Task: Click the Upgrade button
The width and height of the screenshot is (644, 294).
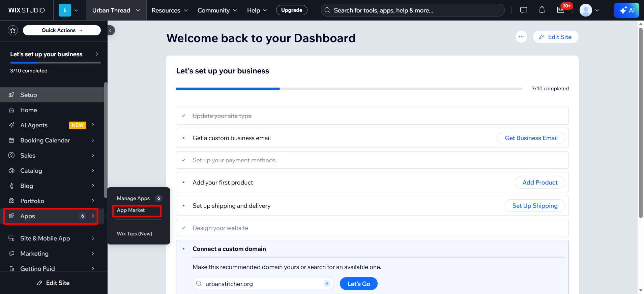Action: [292, 10]
